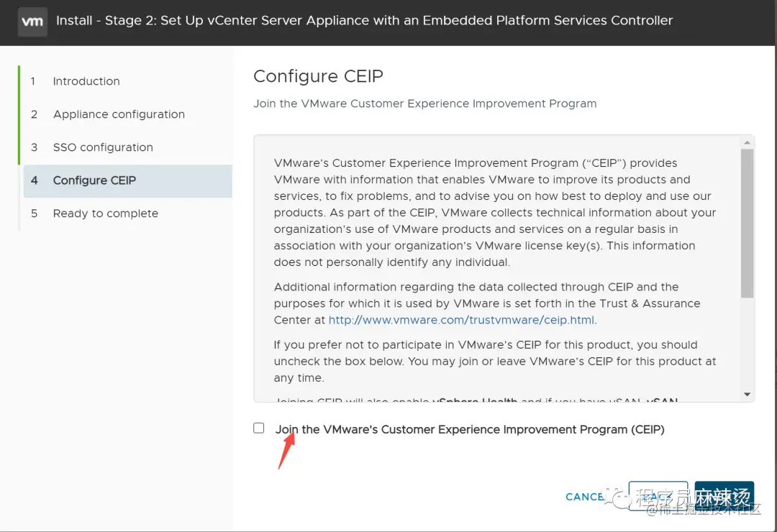Check the Join CEIP checkbox

point(259,428)
